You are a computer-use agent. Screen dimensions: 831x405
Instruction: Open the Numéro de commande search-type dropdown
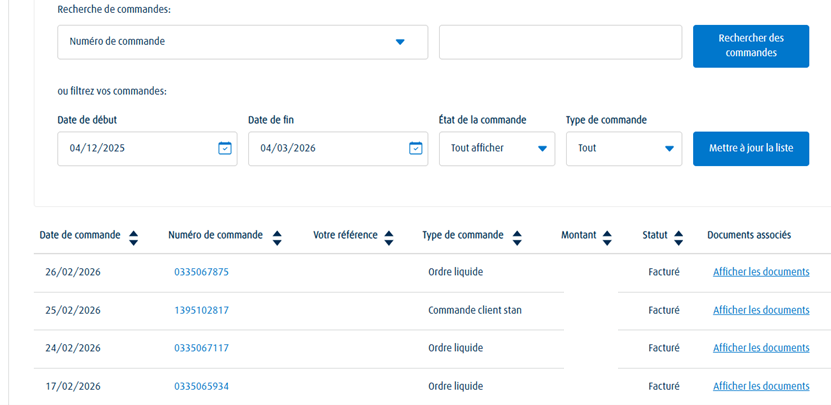click(x=243, y=42)
